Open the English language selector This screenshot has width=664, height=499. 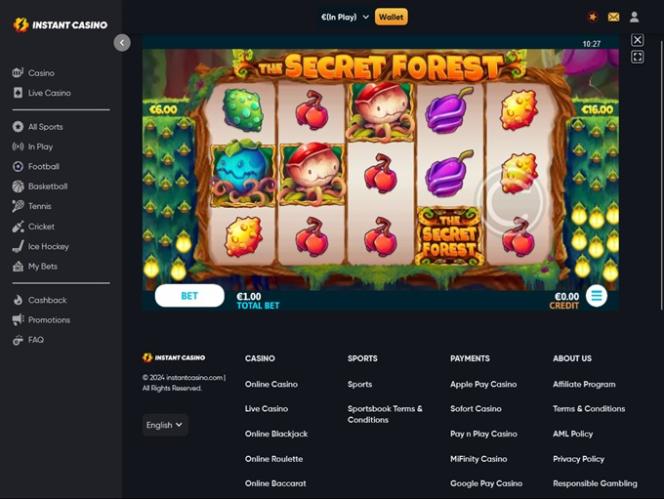(x=165, y=425)
